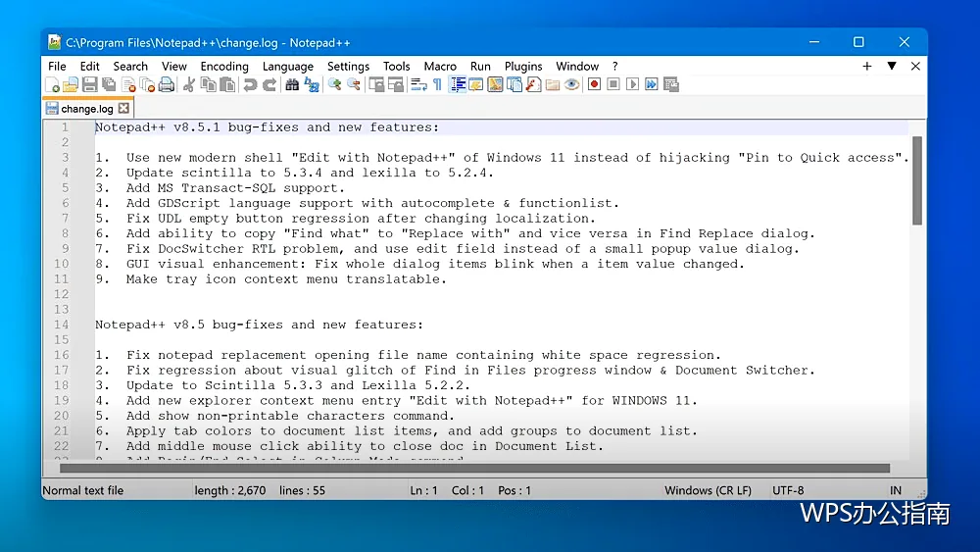Show all characters pilcrow icon
980x552 pixels.
click(x=437, y=84)
